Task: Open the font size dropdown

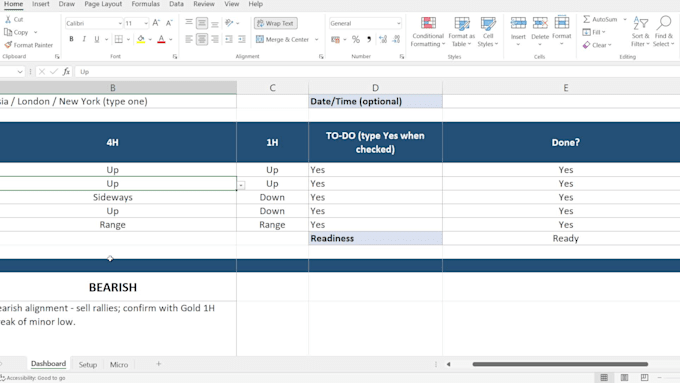Action: (146, 23)
